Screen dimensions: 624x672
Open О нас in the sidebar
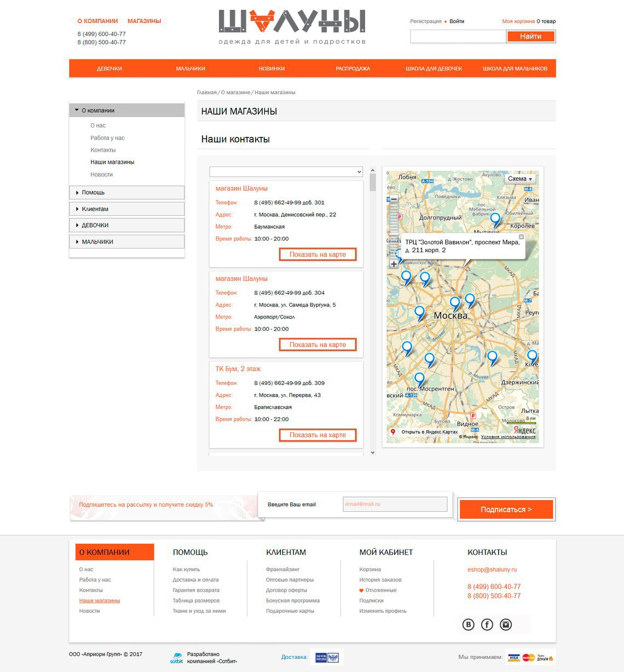click(98, 125)
